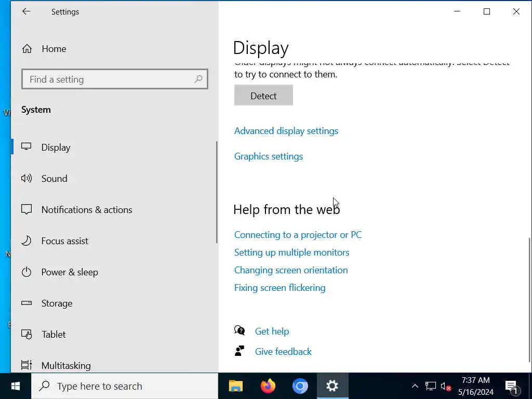This screenshot has width=532, height=399.
Task: Click the sidebar navigation scrollbar
Action: tap(217, 192)
